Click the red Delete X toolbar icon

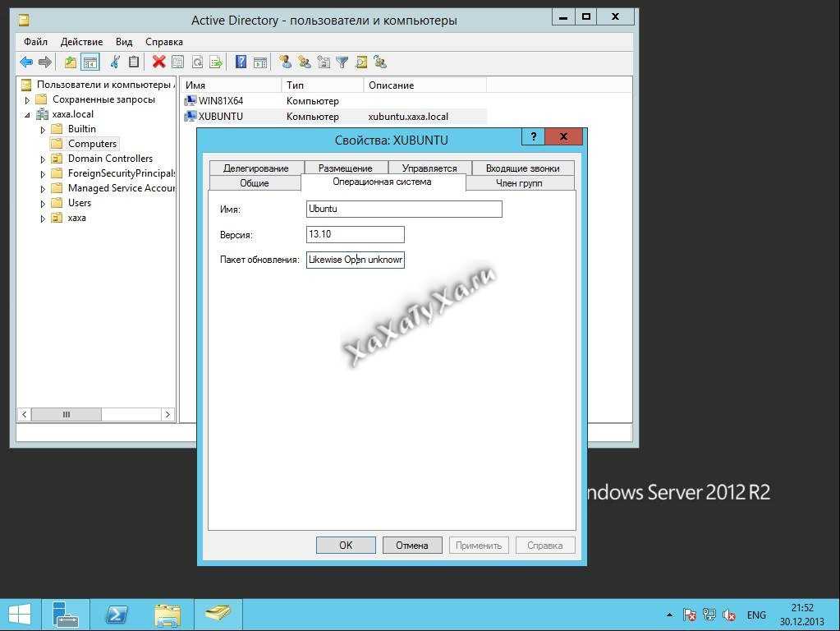coord(158,62)
